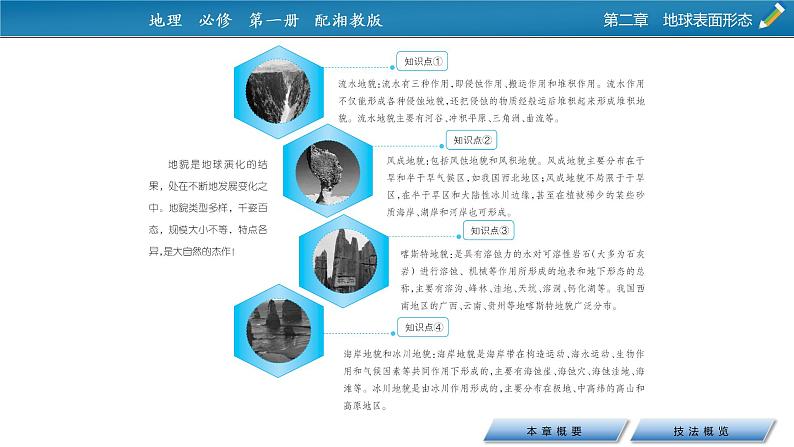Click the header title 地理 必修 第一册 配湘教版
This screenshot has height=447, width=794.
265,20
